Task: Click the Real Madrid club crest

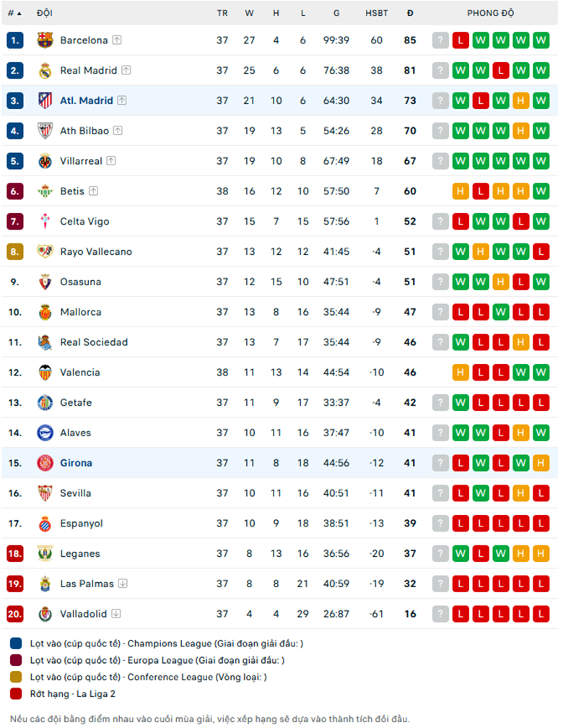Action: pyautogui.click(x=45, y=71)
